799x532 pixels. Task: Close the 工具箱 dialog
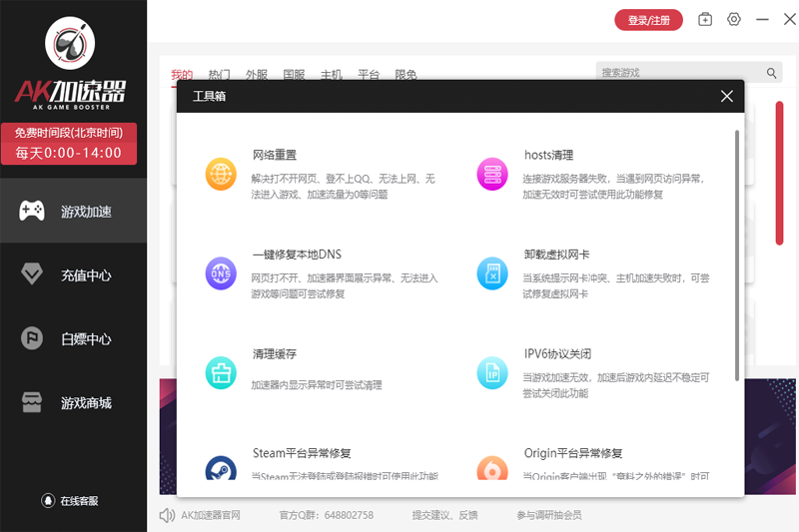(x=727, y=96)
